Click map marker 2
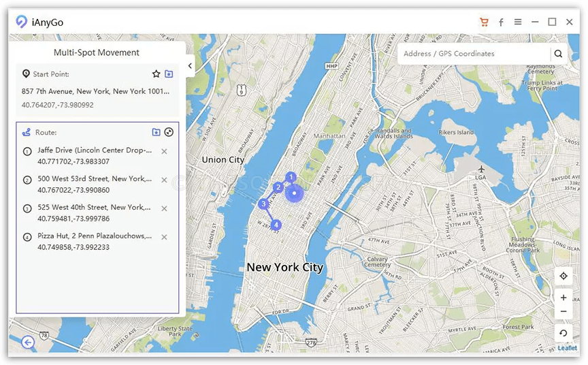Image resolution: width=588 pixels, height=365 pixels. click(278, 187)
